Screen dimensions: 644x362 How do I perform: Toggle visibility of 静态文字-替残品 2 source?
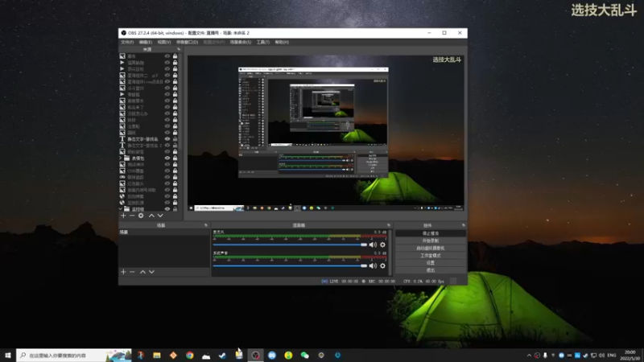coord(167,146)
